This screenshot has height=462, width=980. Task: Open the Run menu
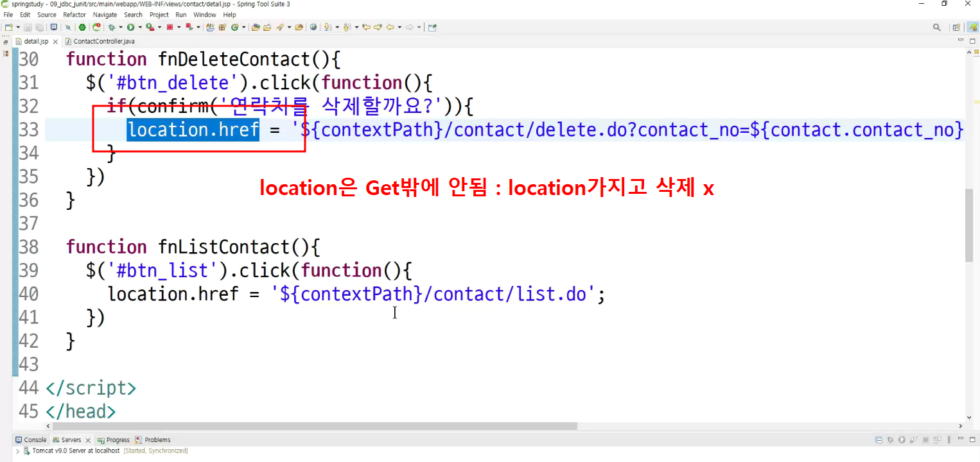(x=181, y=14)
